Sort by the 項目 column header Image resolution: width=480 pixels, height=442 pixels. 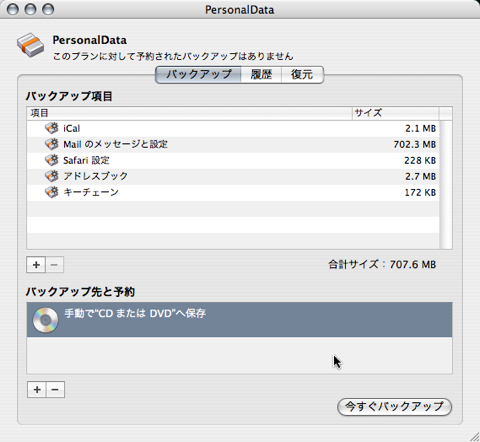tap(189, 113)
